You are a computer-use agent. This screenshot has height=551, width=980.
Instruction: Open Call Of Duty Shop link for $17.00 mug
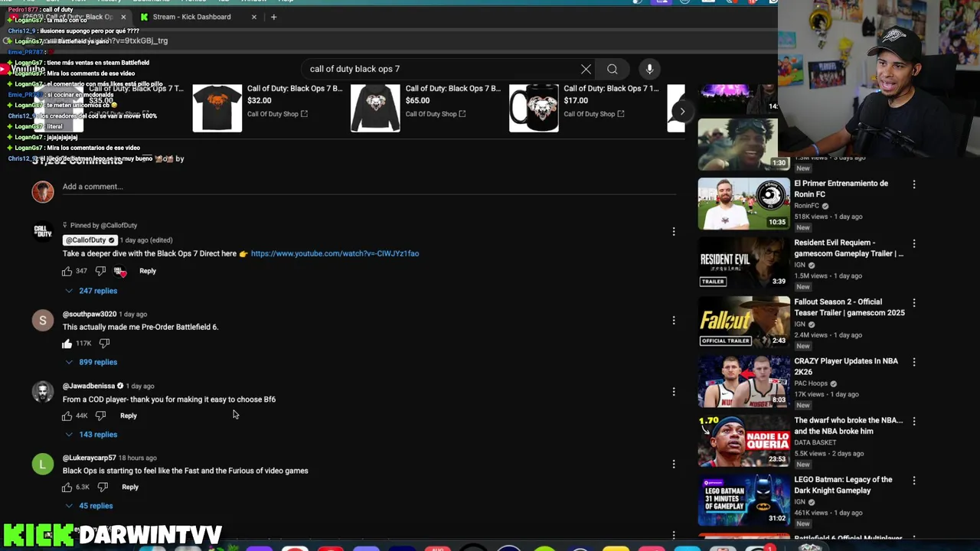(594, 114)
